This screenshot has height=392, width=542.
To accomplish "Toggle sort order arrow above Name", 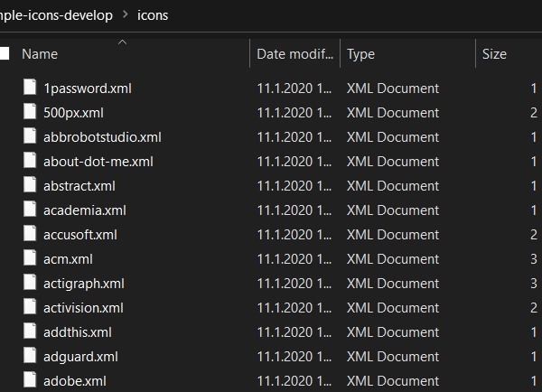I will (x=122, y=42).
